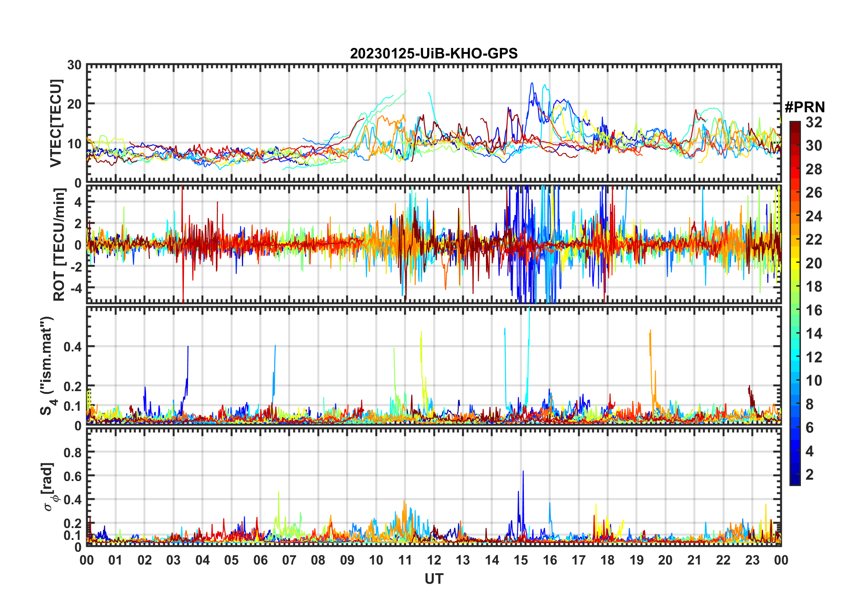This screenshot has height=607, width=868.
Task: Click the #PRN colorbar title
Action: point(805,107)
